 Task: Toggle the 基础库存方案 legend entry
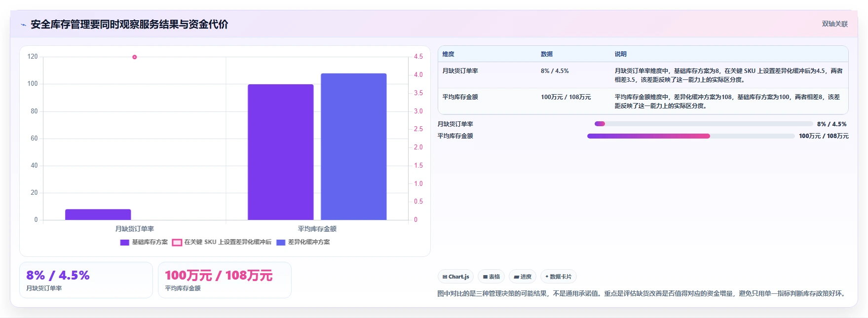coord(144,242)
